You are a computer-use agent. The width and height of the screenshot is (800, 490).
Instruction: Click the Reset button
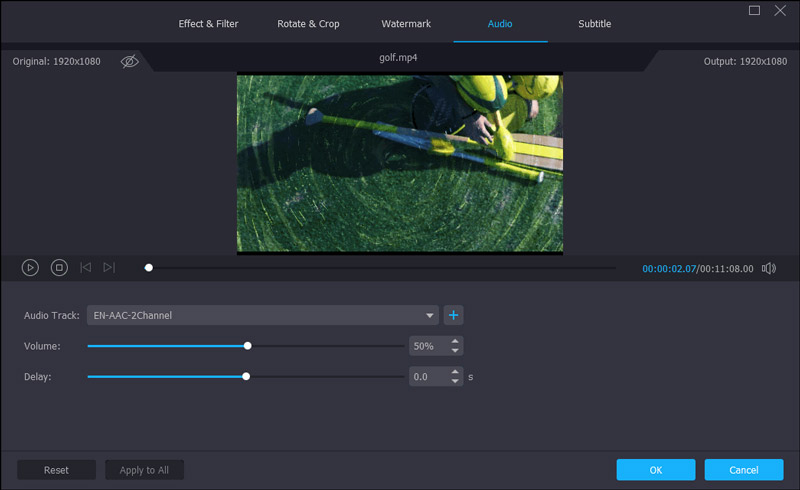pyautogui.click(x=56, y=470)
